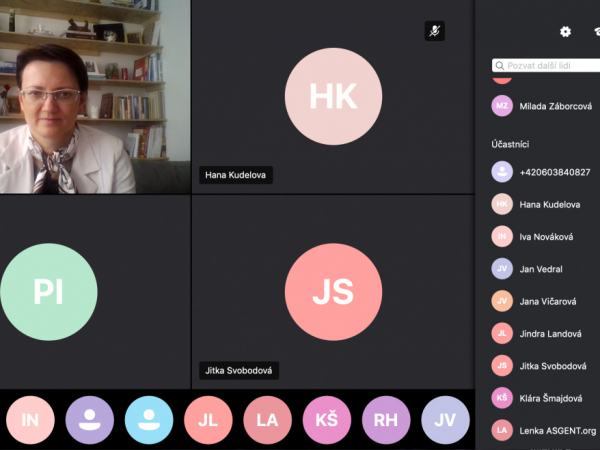The image size is (600, 450).
Task: Click the phone user avatar icon in sidebar
Action: tap(502, 172)
